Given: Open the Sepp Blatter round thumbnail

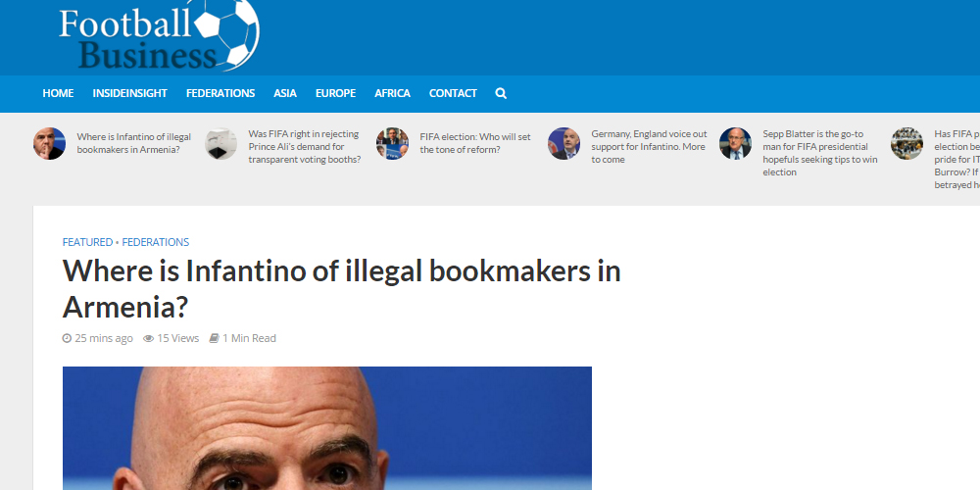Looking at the screenshot, I should coord(735,144).
